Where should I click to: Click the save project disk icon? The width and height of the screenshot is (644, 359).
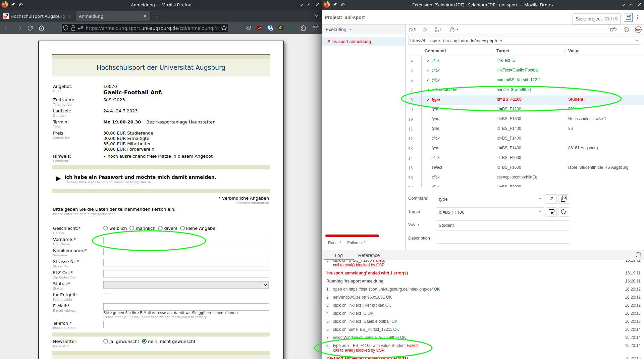click(x=628, y=17)
